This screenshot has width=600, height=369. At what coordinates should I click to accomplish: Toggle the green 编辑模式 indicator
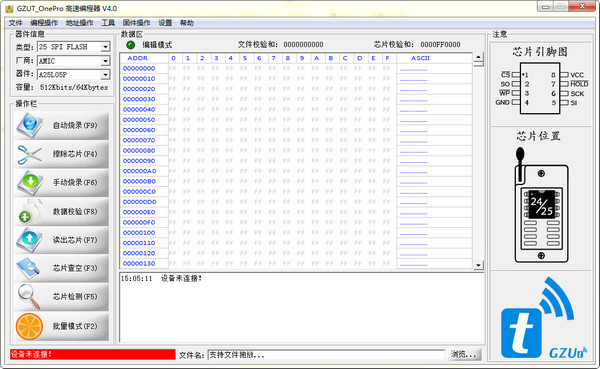point(130,45)
